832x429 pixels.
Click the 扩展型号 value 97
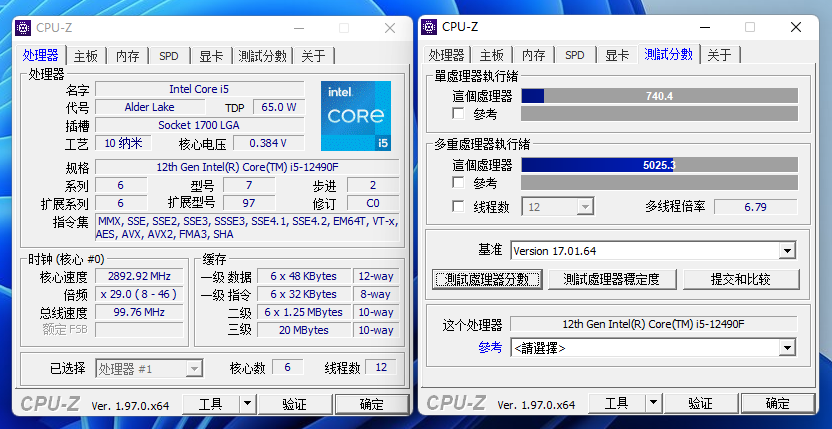pos(249,203)
